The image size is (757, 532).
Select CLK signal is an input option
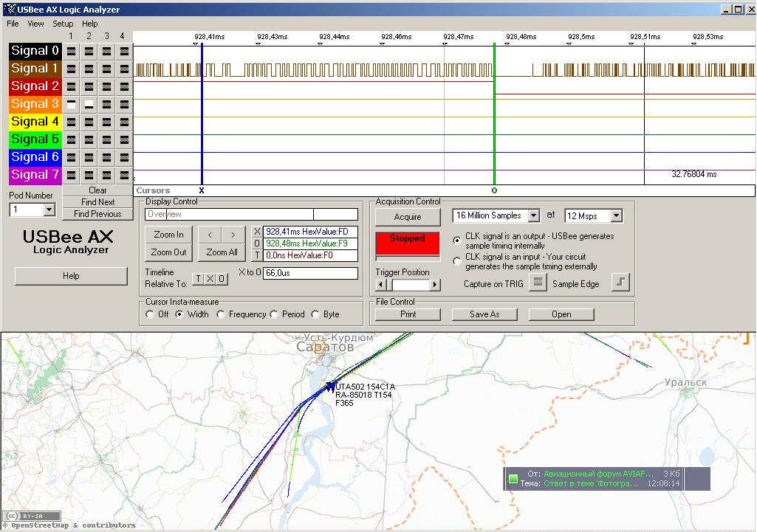pos(457,261)
